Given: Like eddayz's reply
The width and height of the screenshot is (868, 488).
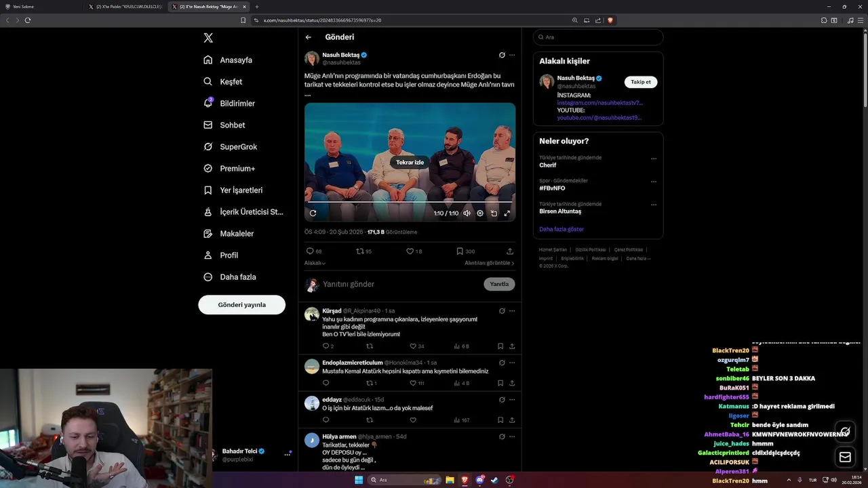Looking at the screenshot, I should click(x=412, y=420).
